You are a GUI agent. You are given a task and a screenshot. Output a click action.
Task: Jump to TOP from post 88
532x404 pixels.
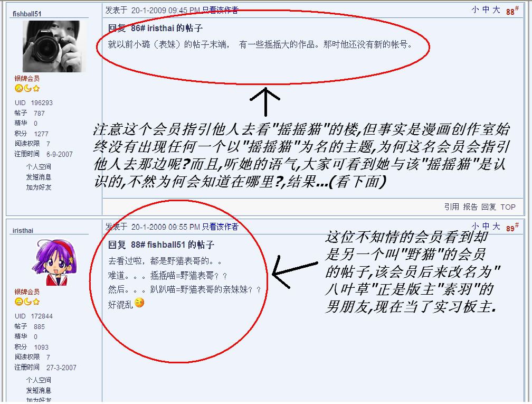click(508, 207)
